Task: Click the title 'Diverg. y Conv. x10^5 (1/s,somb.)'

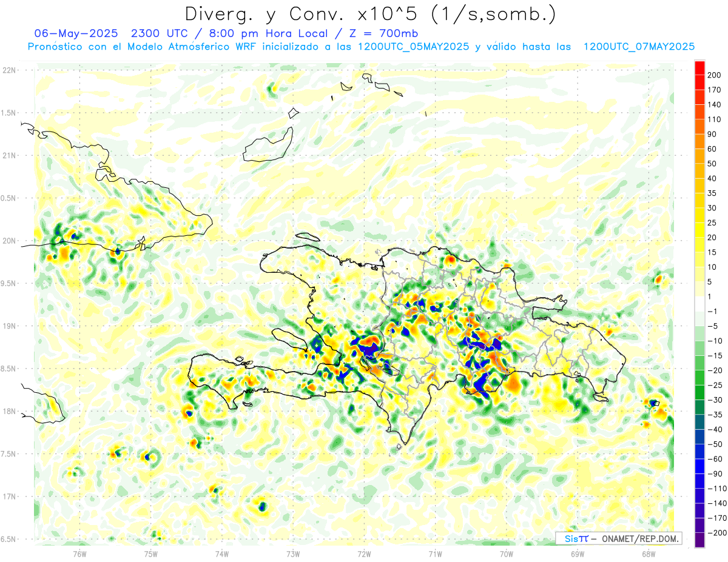Action: (x=370, y=13)
